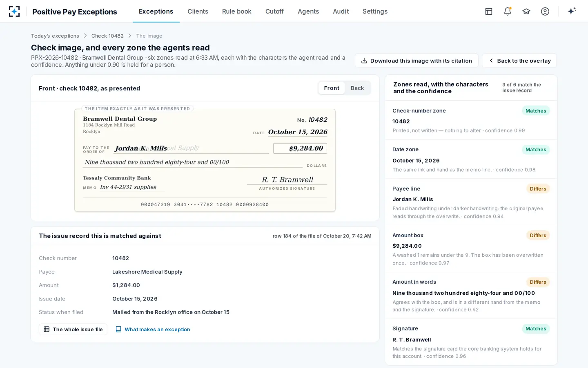Click the 'row 184 of the file' note
588x368 pixels.
322,236
